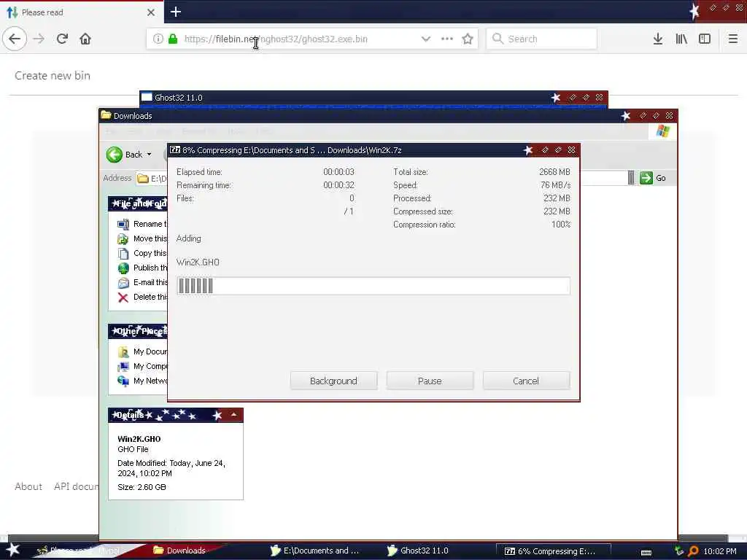The width and height of the screenshot is (747, 560).
Task: Click the compression progress bar
Action: [x=373, y=286]
